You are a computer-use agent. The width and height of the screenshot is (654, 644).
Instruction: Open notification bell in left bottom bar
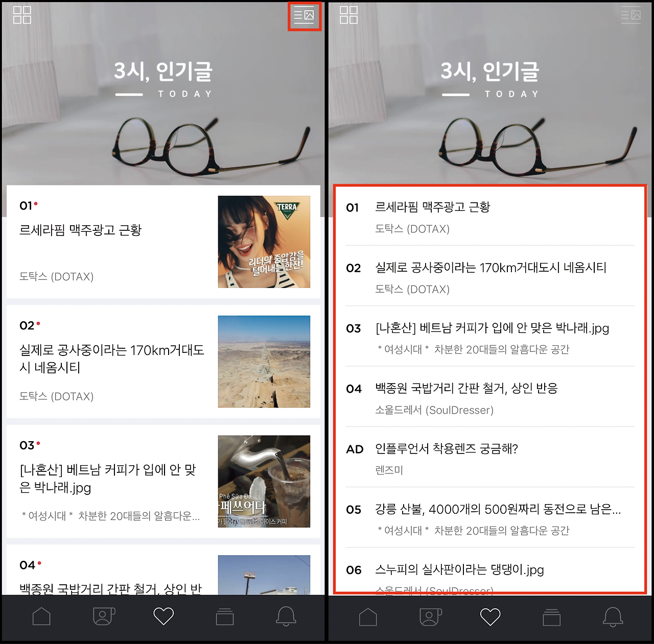[x=286, y=616]
